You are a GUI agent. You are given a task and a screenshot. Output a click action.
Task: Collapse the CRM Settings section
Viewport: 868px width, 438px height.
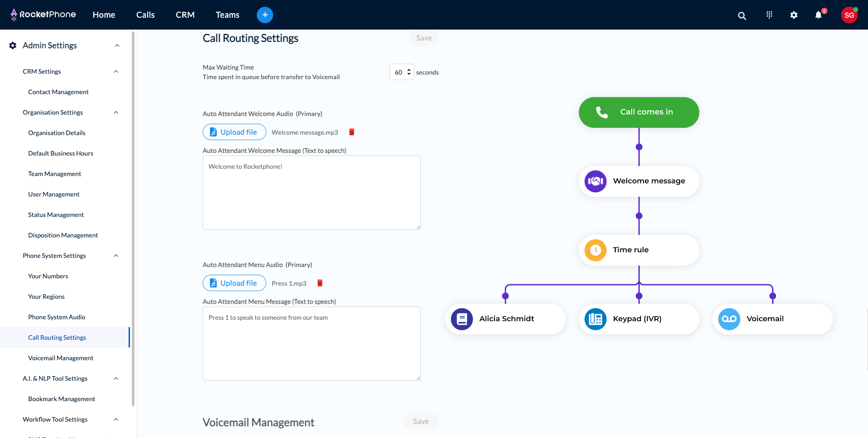click(116, 71)
